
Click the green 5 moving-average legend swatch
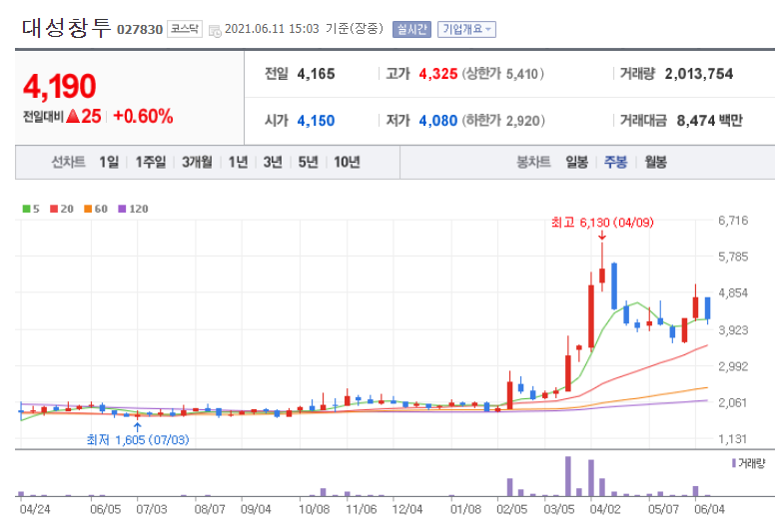pos(27,209)
